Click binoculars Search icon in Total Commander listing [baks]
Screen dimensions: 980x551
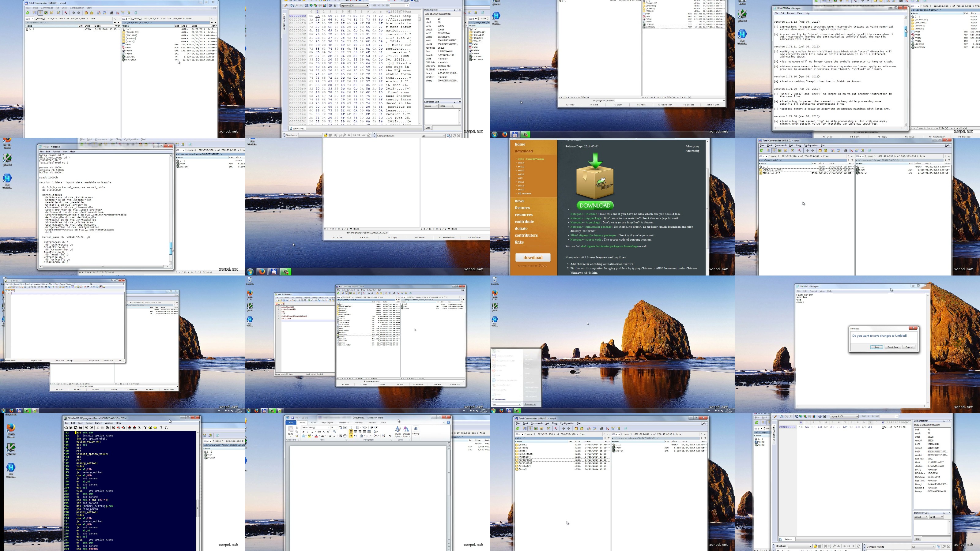[x=602, y=429]
